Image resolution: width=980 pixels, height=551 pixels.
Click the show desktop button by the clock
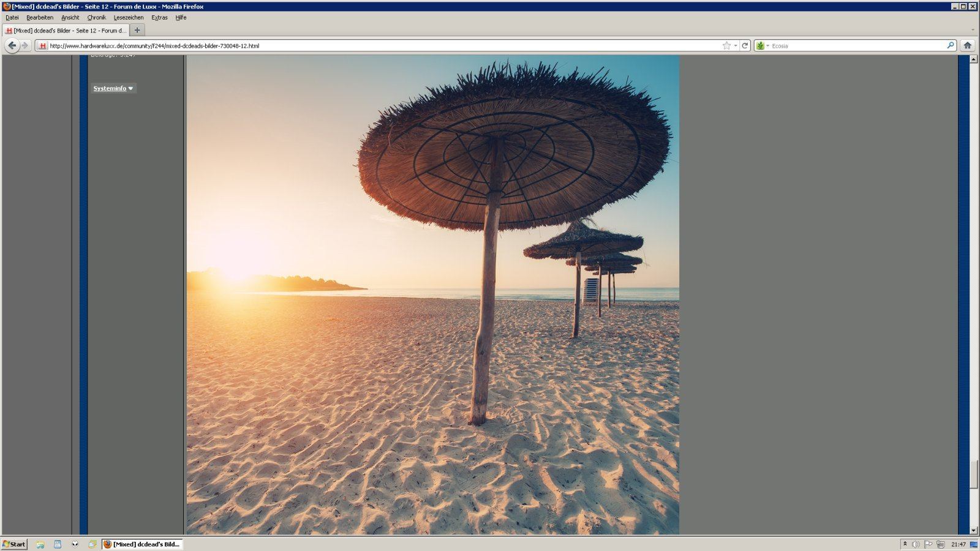pos(974,544)
